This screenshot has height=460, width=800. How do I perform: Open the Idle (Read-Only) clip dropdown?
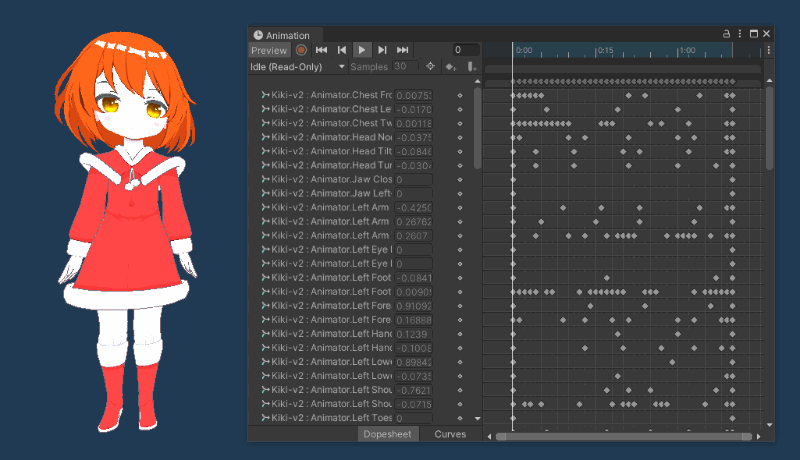pos(297,67)
